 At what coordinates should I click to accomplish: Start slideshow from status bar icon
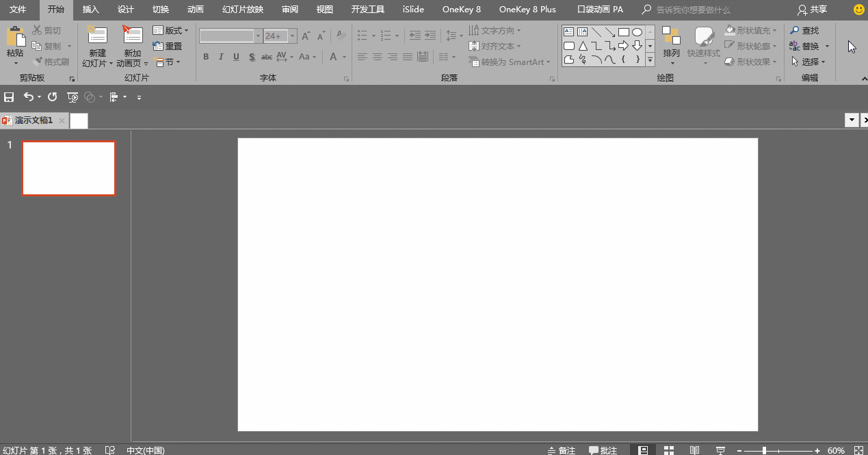pos(720,450)
